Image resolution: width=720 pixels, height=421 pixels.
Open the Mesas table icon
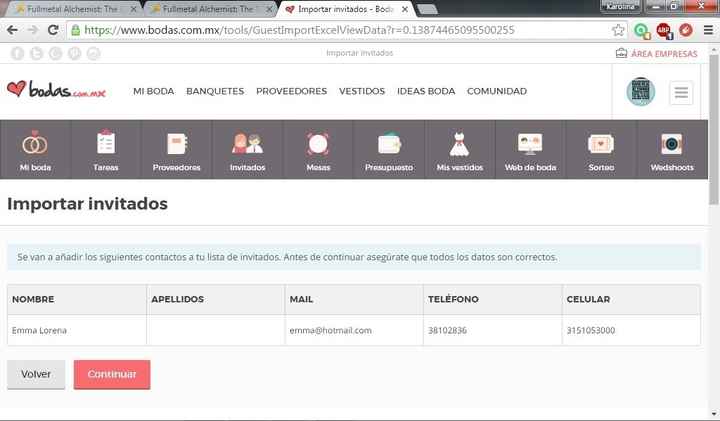[318, 144]
